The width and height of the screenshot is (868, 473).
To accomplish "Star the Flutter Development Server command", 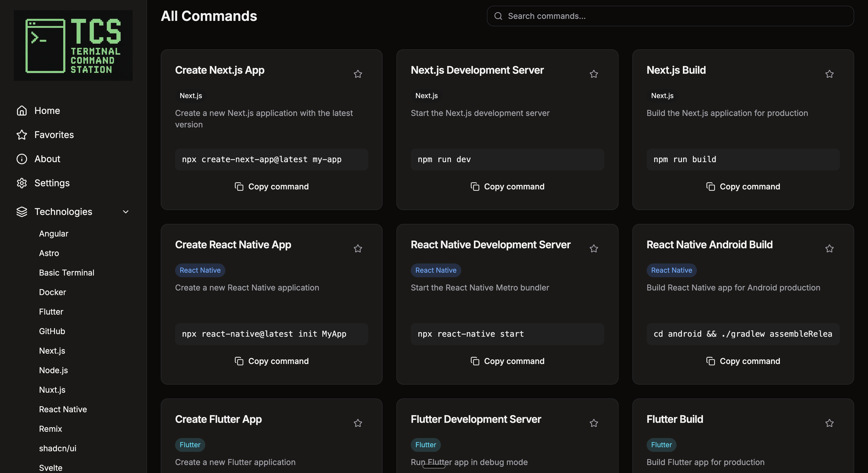I will click(594, 423).
